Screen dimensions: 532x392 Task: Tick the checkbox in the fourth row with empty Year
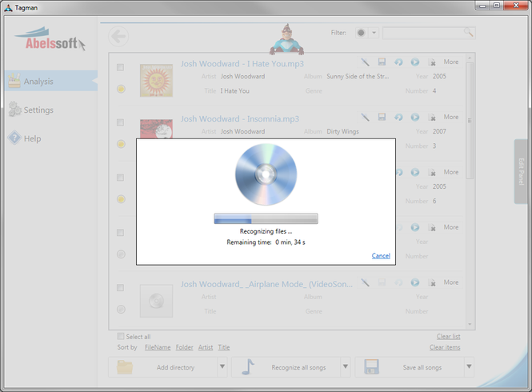pyautogui.click(x=121, y=233)
